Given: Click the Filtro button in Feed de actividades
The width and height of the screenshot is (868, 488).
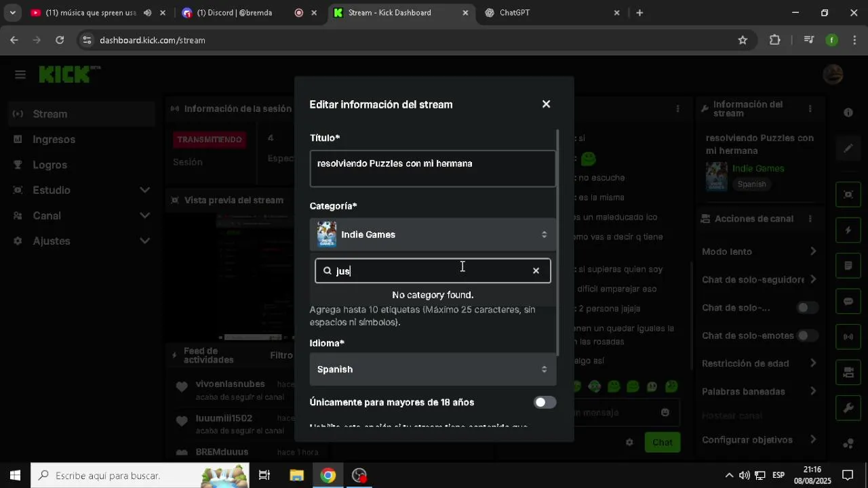Looking at the screenshot, I should pos(281,355).
